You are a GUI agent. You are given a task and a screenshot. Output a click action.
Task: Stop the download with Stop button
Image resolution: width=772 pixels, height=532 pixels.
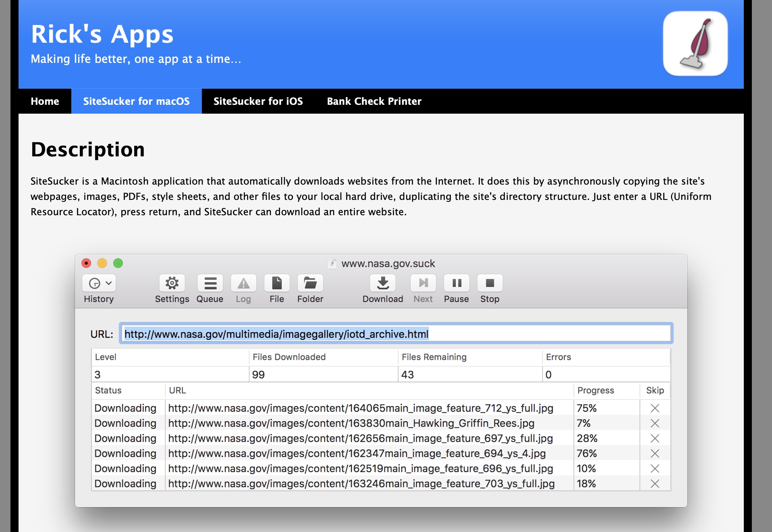click(x=490, y=283)
